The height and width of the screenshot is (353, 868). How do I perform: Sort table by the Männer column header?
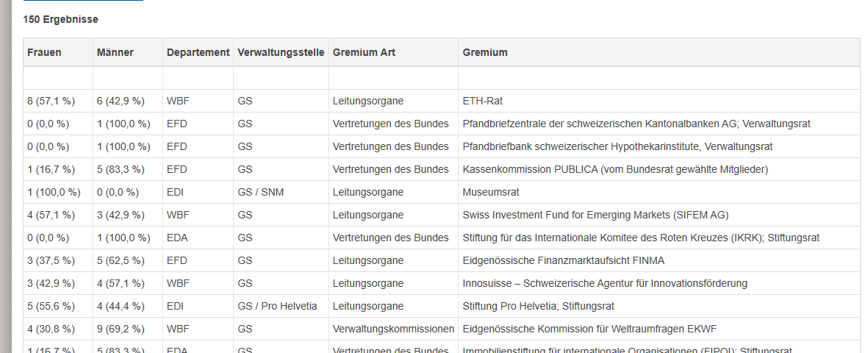tap(115, 52)
